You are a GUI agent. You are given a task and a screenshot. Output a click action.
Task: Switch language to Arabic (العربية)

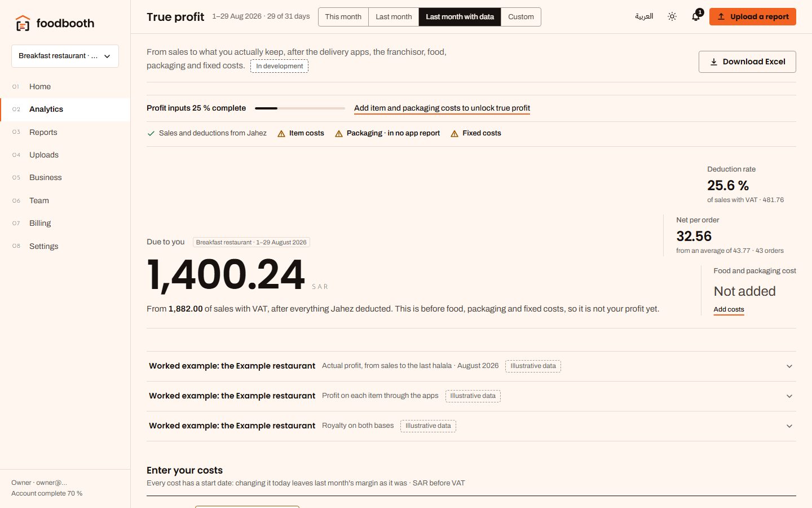tap(644, 16)
